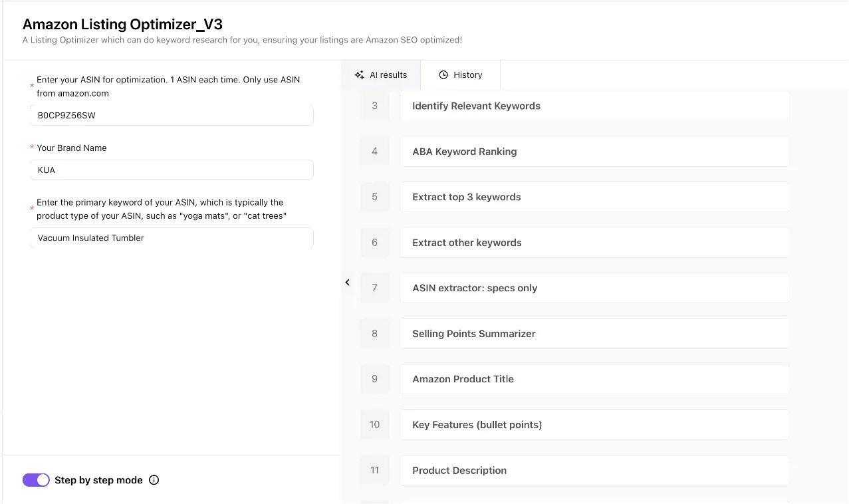Open ASIN extractor: specs only step
Screen dimensions: 849x504
click(x=594, y=288)
